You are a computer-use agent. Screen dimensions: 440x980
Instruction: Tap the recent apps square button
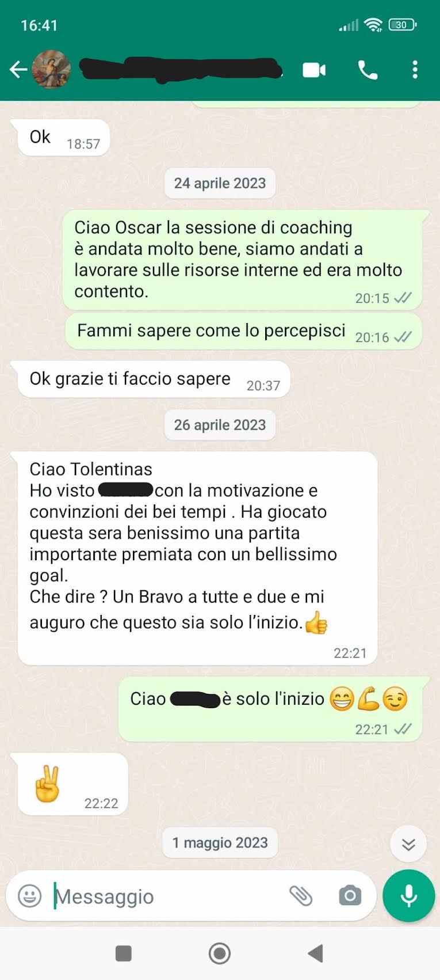[123, 953]
